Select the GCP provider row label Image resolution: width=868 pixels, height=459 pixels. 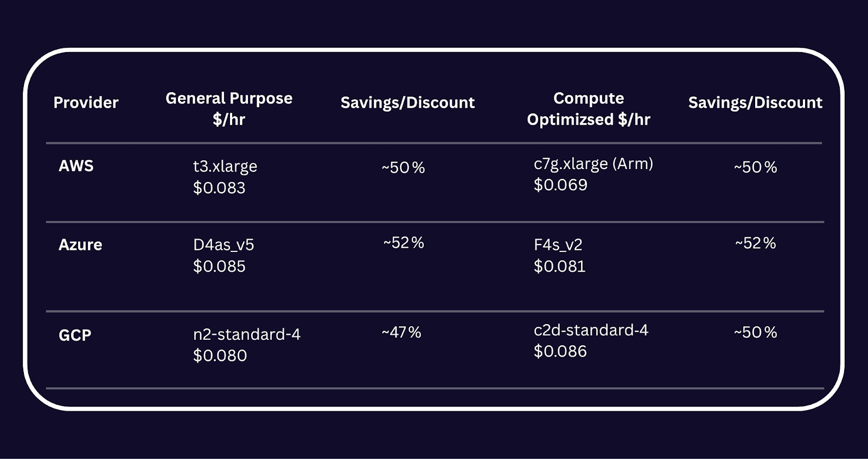(x=75, y=335)
